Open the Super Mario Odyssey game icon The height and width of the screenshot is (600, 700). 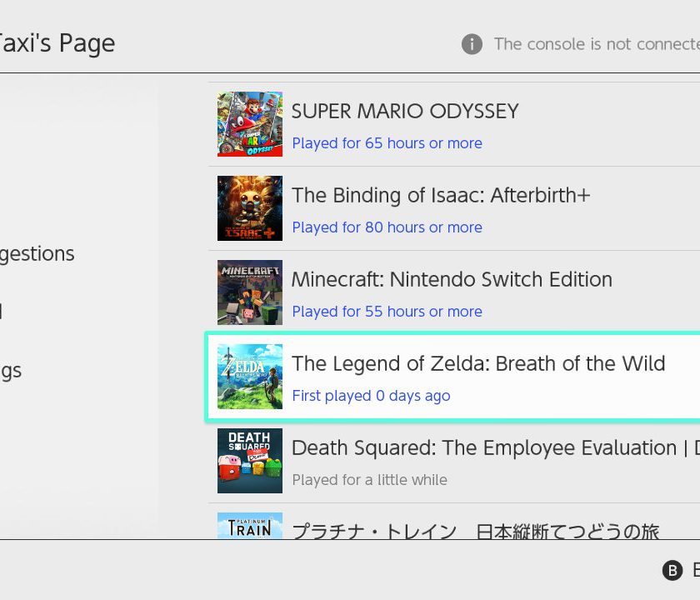point(250,124)
